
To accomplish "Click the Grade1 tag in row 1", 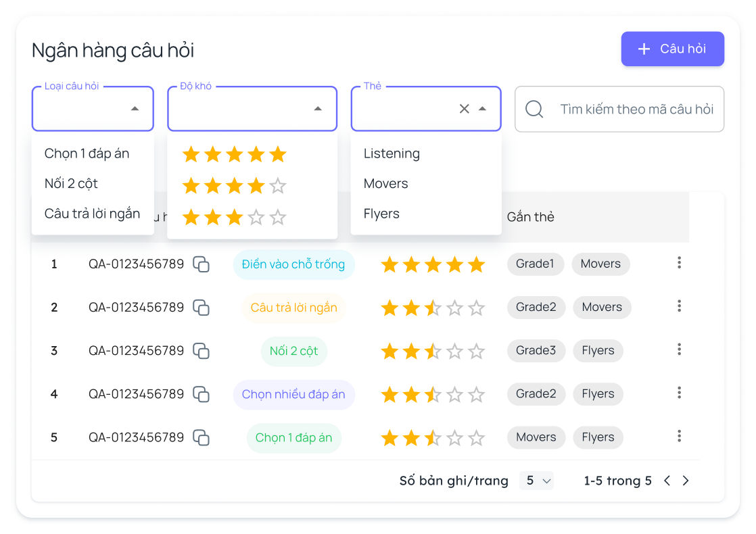I will [x=535, y=264].
